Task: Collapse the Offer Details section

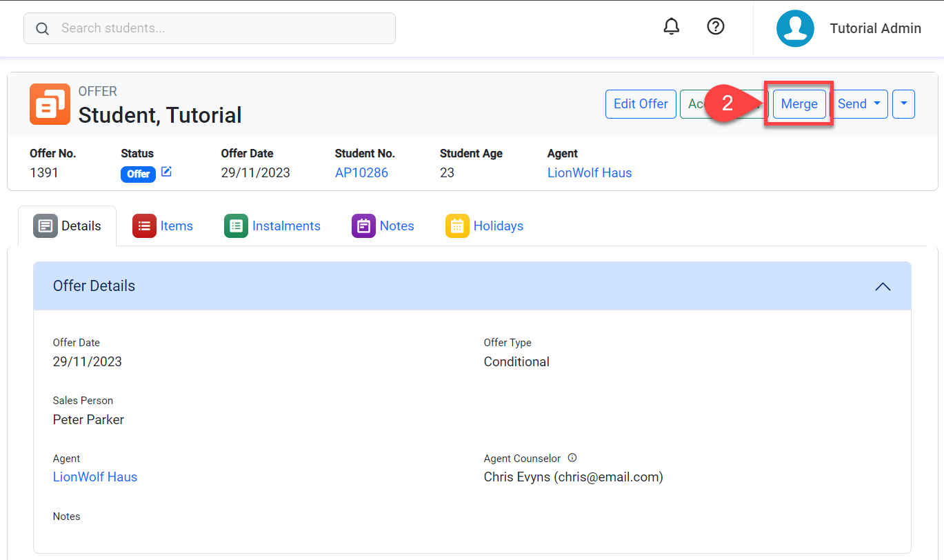Action: pyautogui.click(x=882, y=286)
